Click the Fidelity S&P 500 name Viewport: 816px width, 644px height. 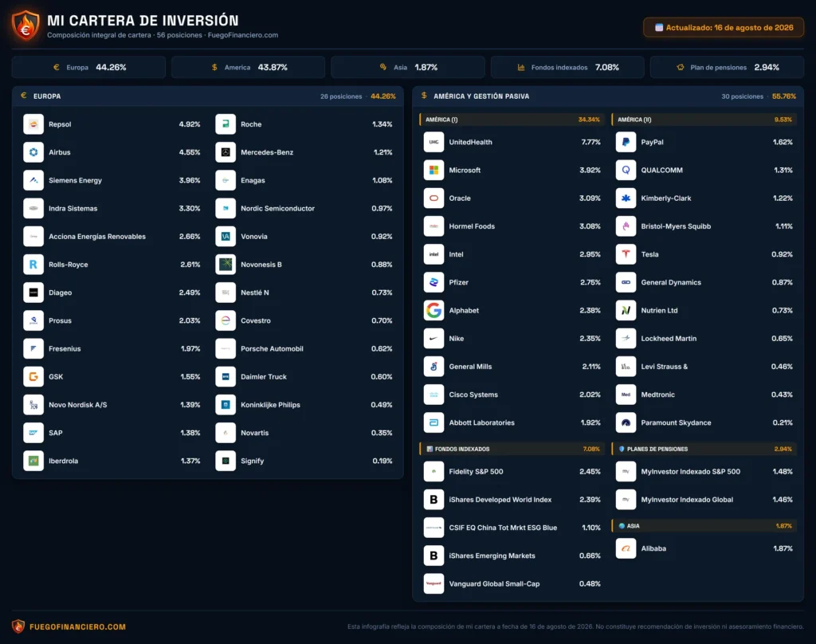pyautogui.click(x=477, y=472)
